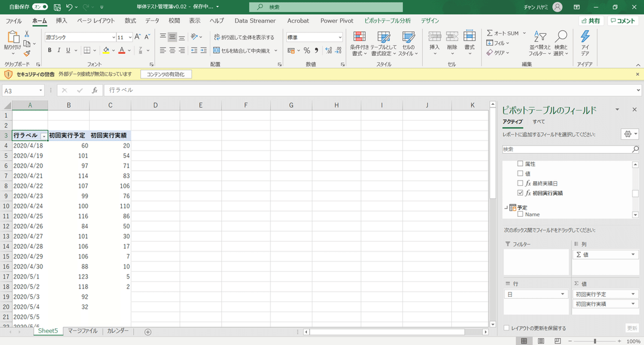
Task: Open the 行ラベル filter dropdown
Action: pyautogui.click(x=43, y=136)
